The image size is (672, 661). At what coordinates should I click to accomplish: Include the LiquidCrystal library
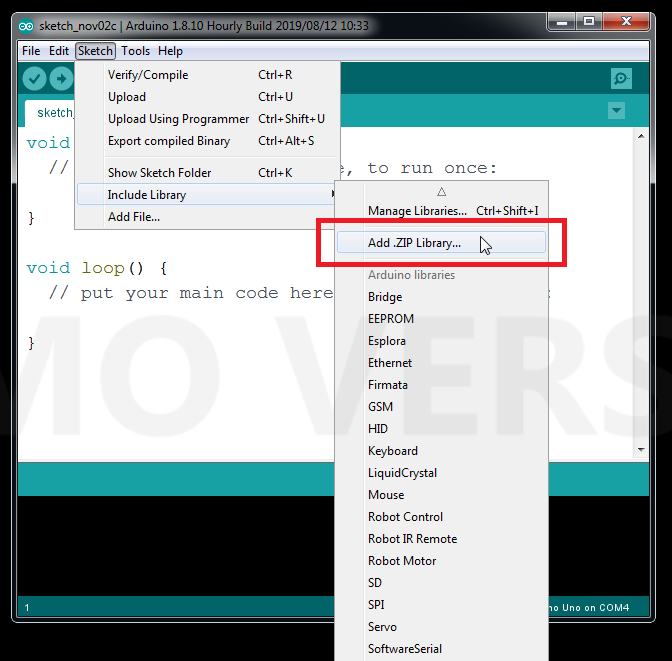tap(441, 473)
